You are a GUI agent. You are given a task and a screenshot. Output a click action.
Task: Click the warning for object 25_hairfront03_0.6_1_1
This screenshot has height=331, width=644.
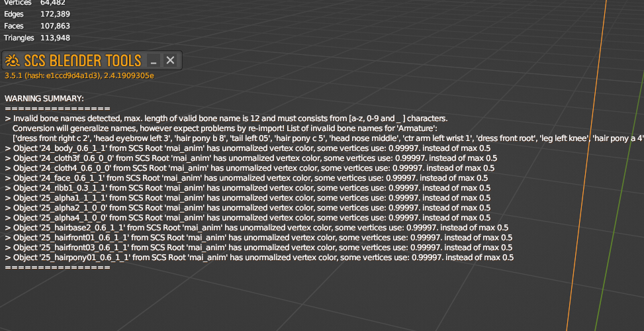[x=259, y=247]
